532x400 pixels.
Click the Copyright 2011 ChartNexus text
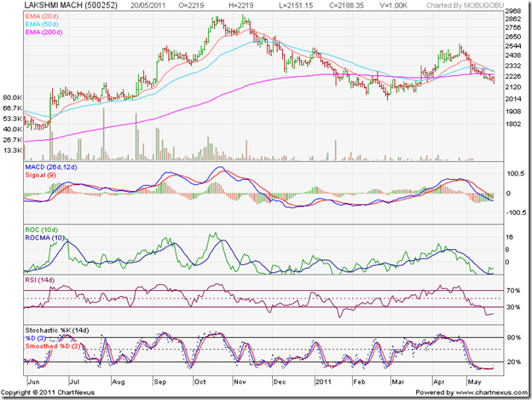click(x=59, y=391)
